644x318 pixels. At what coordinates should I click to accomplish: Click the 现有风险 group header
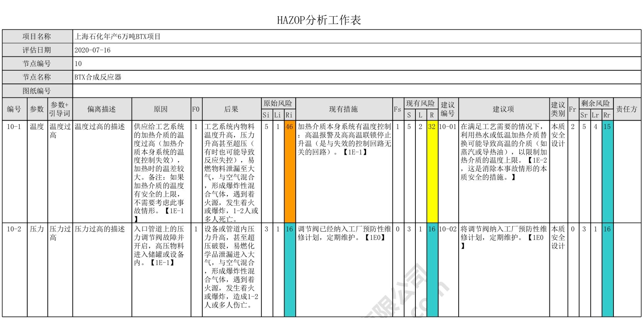(420, 104)
